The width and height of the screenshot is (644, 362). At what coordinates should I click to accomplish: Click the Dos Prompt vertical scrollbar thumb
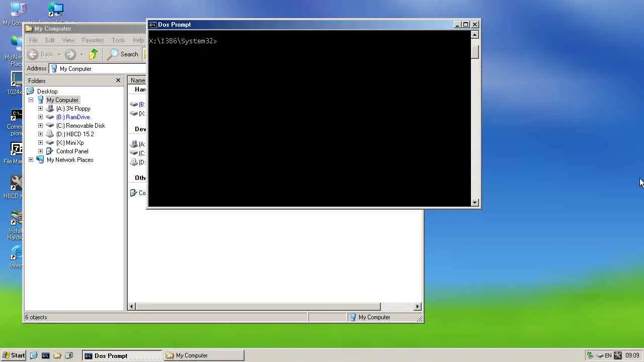pos(475,52)
